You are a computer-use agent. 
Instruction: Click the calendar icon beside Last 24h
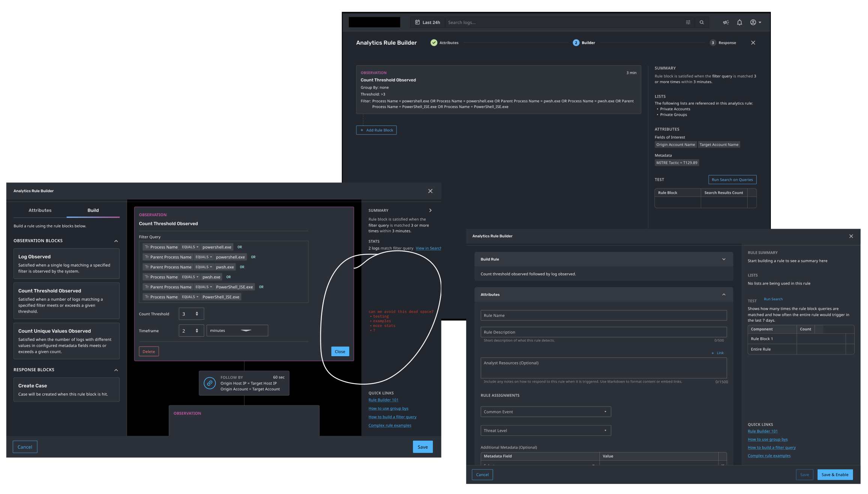(x=417, y=23)
